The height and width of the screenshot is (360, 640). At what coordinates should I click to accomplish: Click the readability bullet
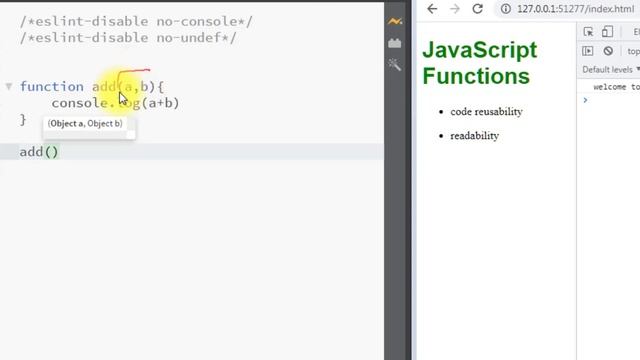point(474,136)
